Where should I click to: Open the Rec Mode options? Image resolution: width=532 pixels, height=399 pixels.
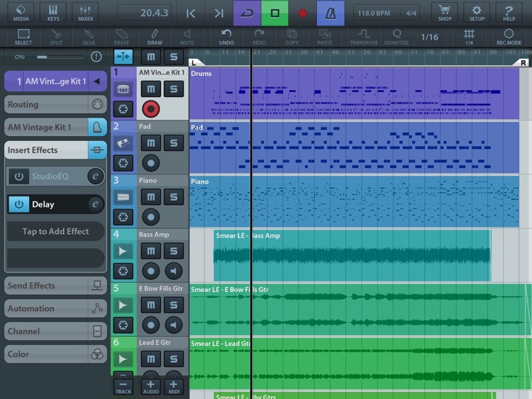(509, 37)
